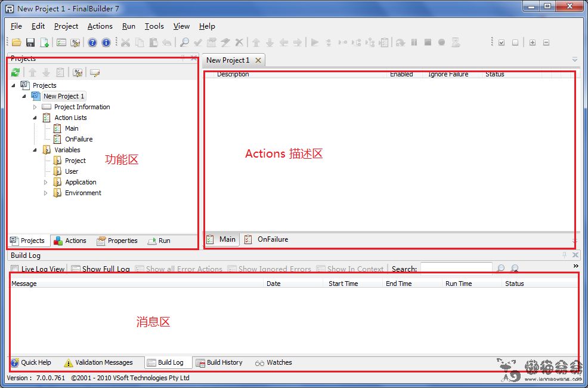Click the Move Up arrow in the main toolbar

[x=256, y=42]
